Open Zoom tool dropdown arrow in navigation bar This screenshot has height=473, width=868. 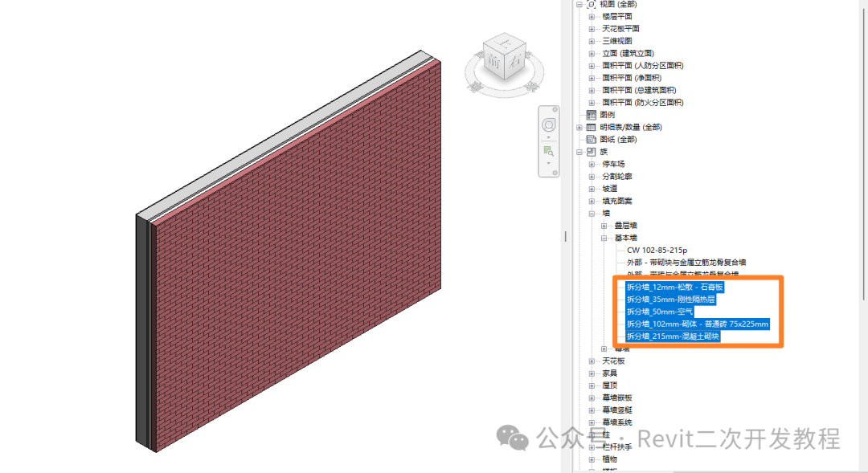click(549, 163)
